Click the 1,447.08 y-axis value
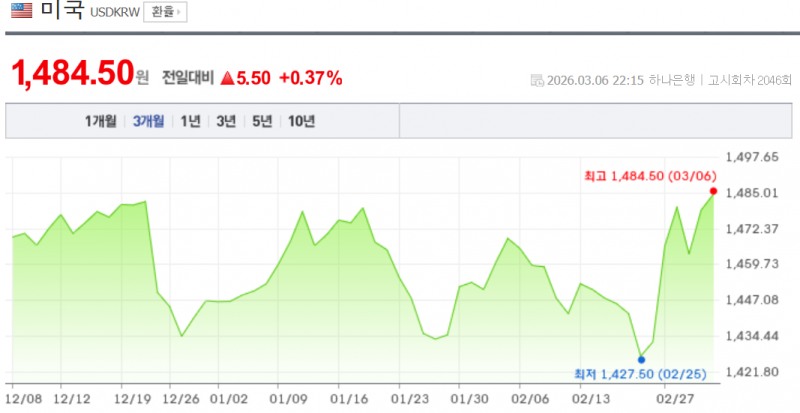Image resolution: width=800 pixels, height=413 pixels. coord(753,300)
